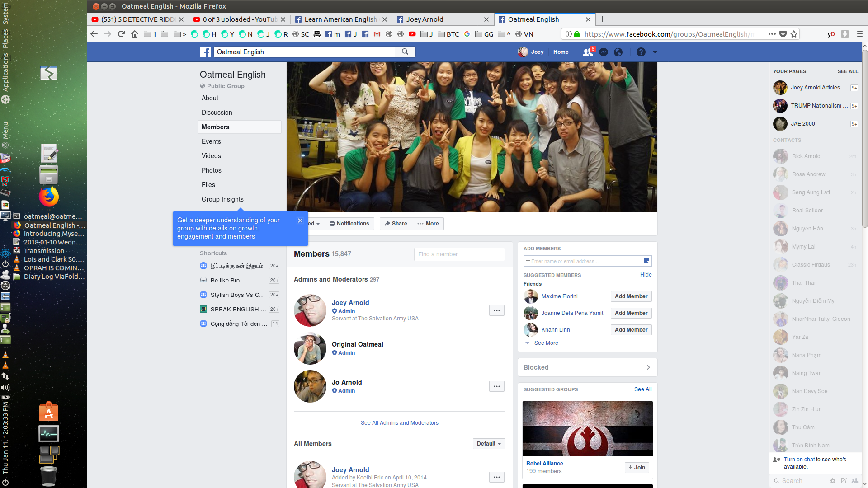Hide suggested members
The image size is (868, 488).
click(x=646, y=275)
